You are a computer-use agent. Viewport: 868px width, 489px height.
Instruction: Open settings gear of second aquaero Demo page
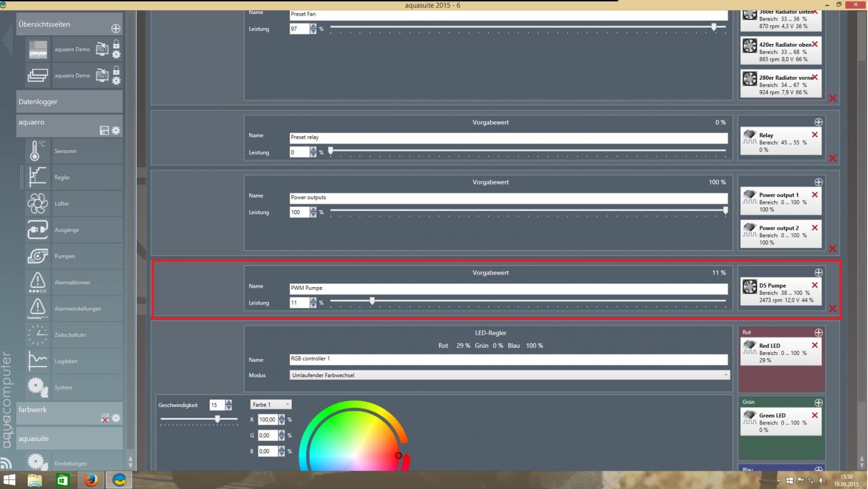pyautogui.click(x=116, y=81)
